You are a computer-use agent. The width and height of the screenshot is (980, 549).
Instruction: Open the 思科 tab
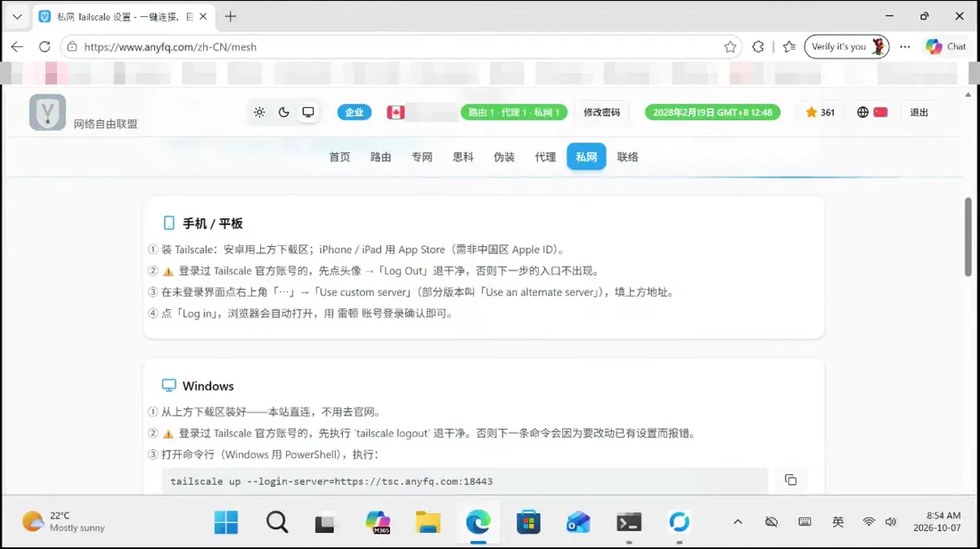point(463,157)
